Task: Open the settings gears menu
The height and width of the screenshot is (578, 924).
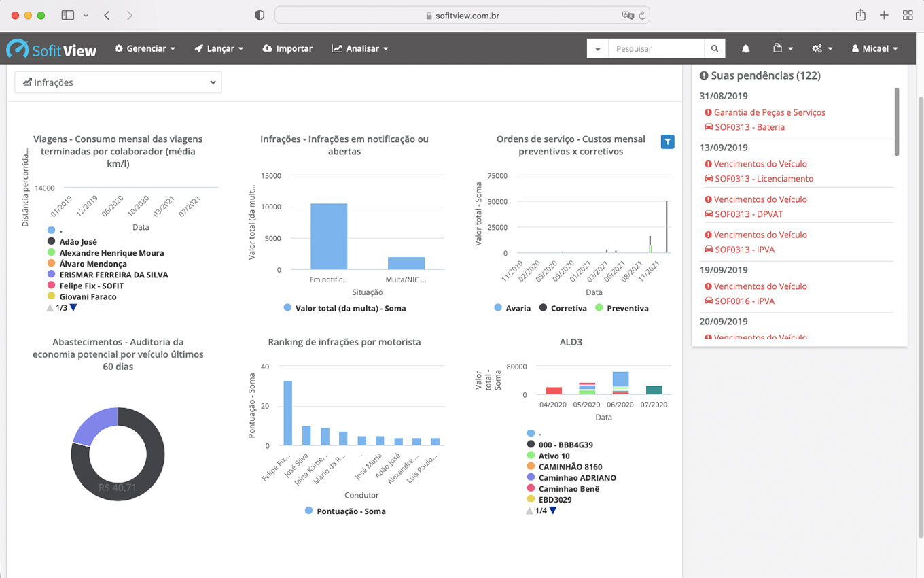Action: (821, 49)
